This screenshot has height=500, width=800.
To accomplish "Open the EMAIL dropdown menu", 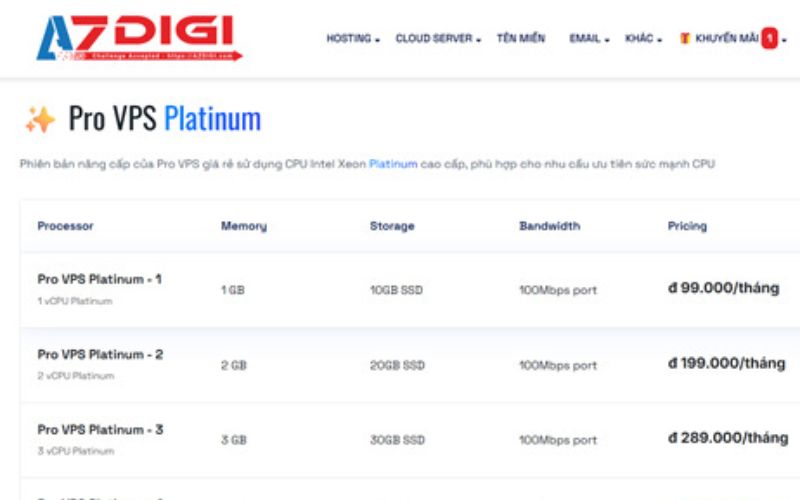I will click(x=589, y=38).
